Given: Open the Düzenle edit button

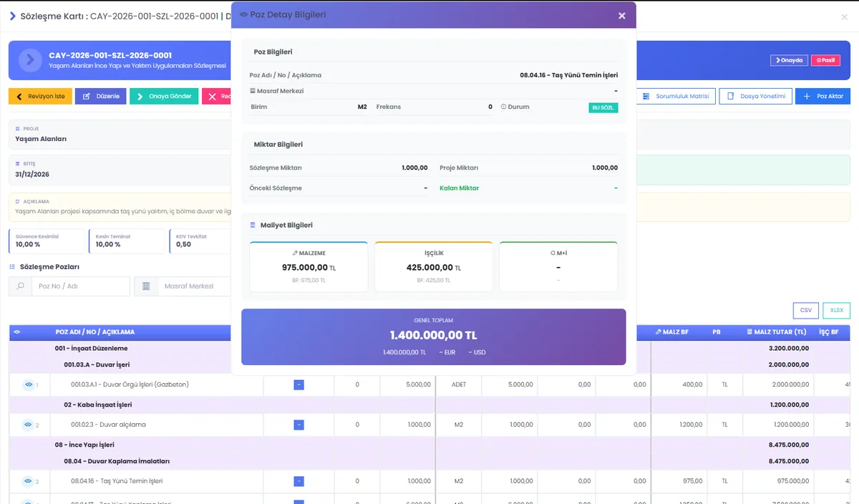Looking at the screenshot, I should pyautogui.click(x=101, y=96).
